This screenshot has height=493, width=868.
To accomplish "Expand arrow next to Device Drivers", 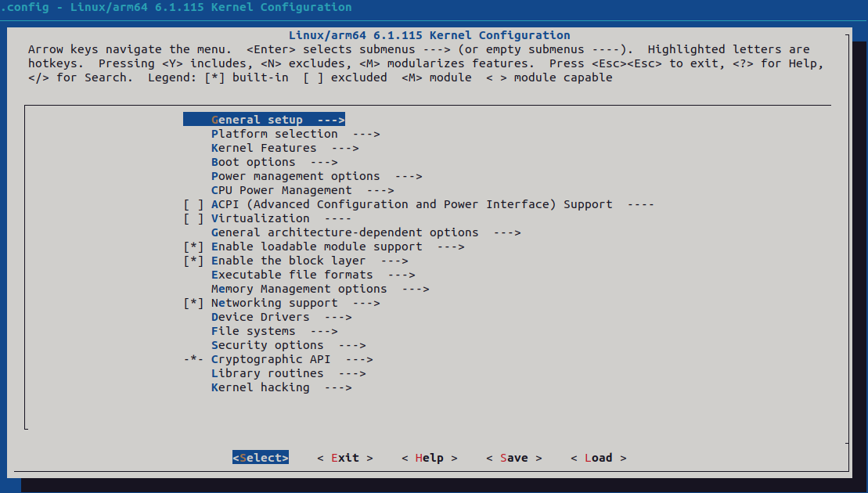I will tap(338, 317).
